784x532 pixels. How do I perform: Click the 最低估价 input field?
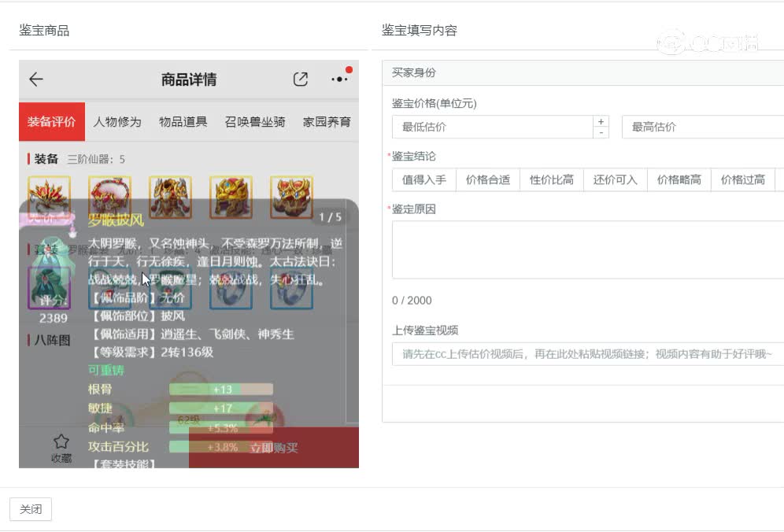[493, 127]
